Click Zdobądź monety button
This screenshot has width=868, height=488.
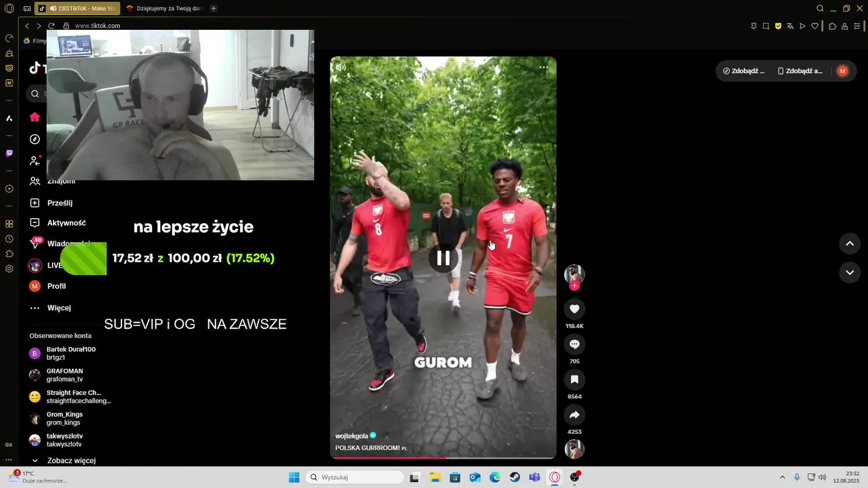744,71
